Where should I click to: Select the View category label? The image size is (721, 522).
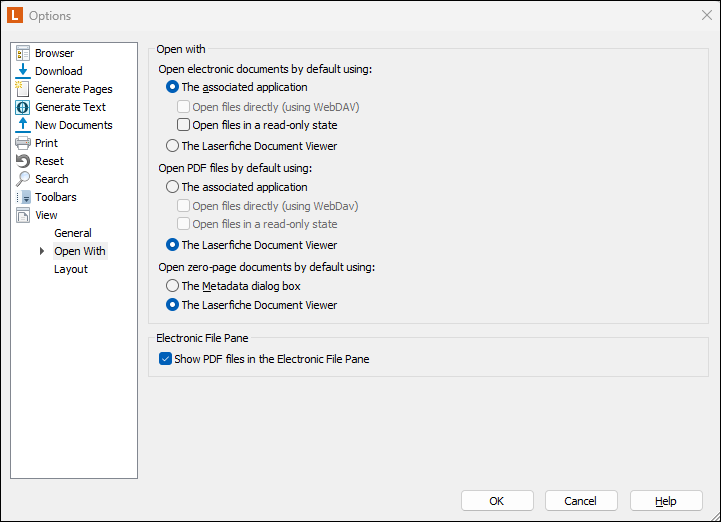pyautogui.click(x=46, y=215)
